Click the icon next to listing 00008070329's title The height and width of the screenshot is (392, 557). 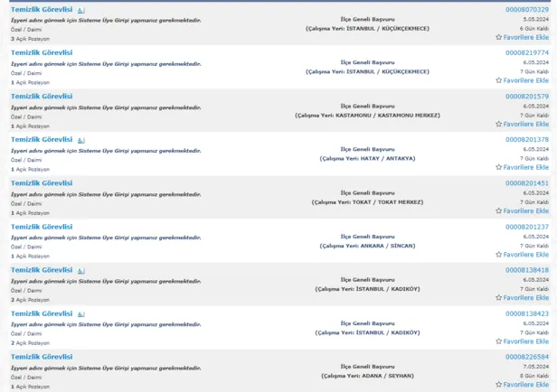80,10
